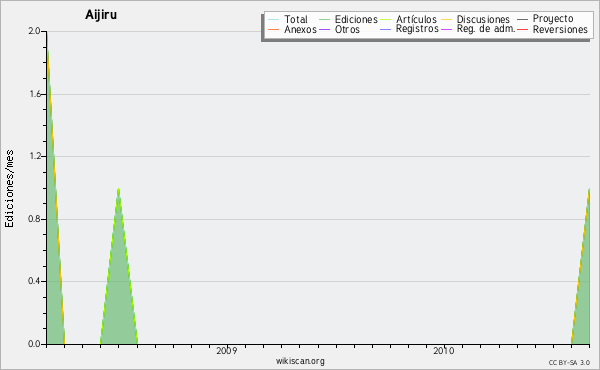Click the Ediciones legend label
The width and height of the screenshot is (600, 370).
click(356, 19)
